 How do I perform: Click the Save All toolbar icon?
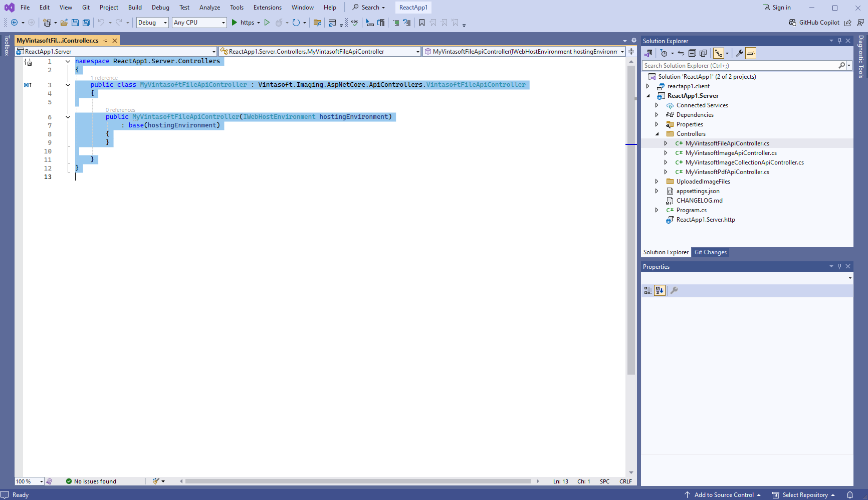pyautogui.click(x=86, y=23)
